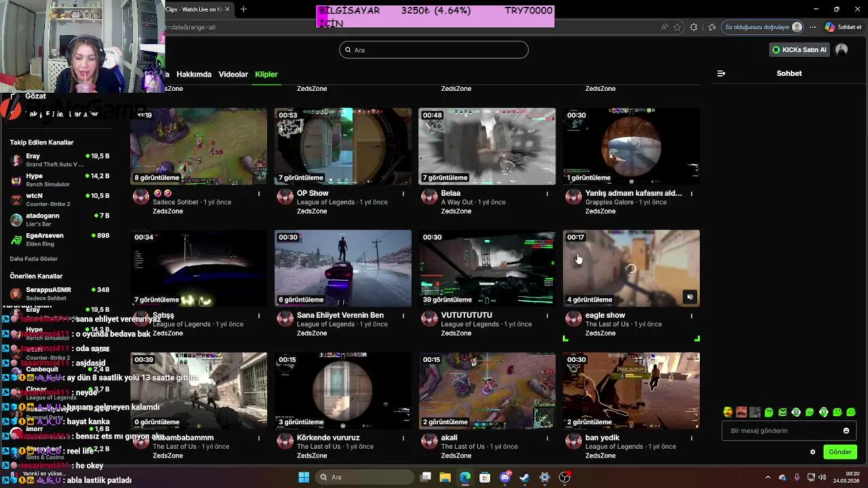This screenshot has width=868, height=488.
Task: Click the KICKs Satın Al button
Action: pos(800,49)
